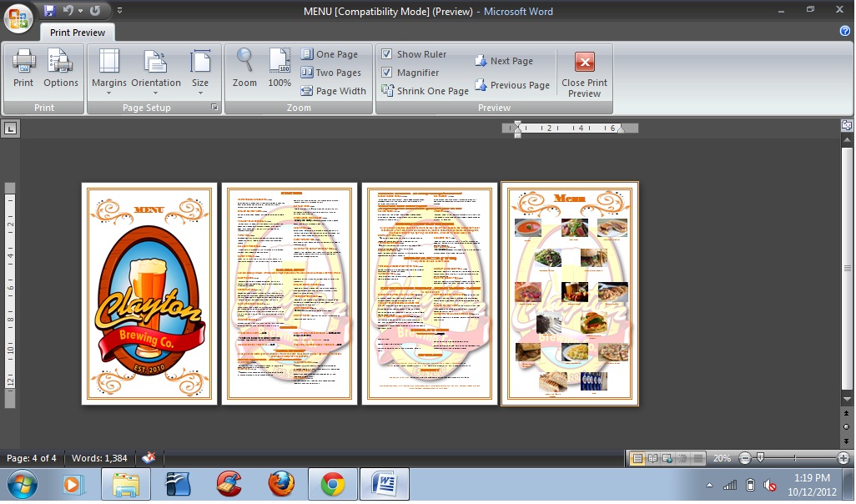856x504 pixels.
Task: Set zoom to 100% using ribbon icon
Action: (279, 68)
